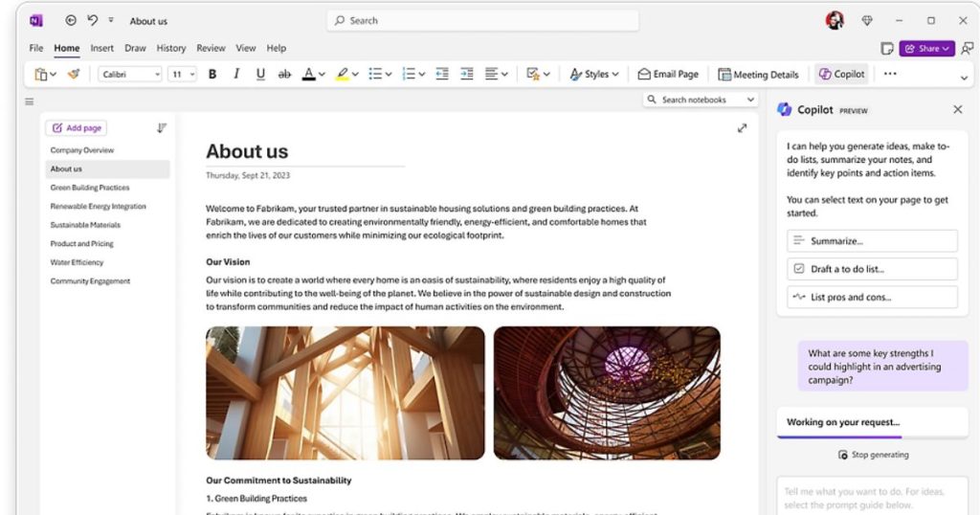Viewport: 980px width, 515px height.
Task: Increase the indent
Action: tap(466, 74)
